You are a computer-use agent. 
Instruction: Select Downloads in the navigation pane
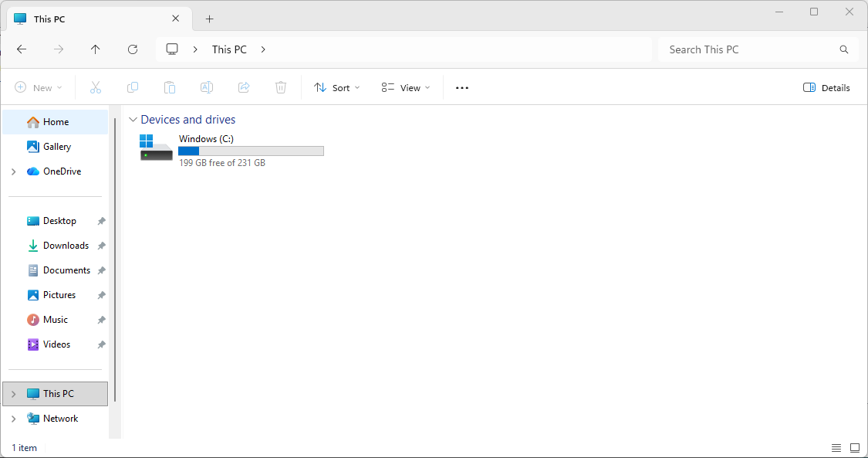coord(66,246)
